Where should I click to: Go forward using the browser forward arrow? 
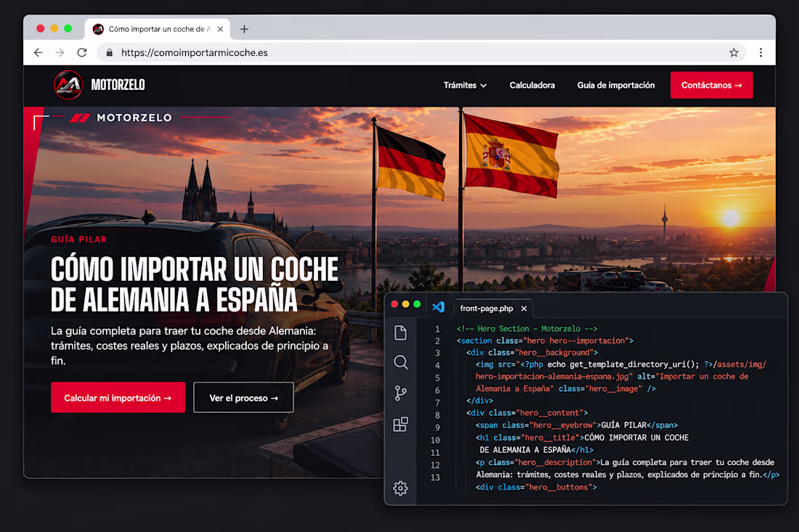(60, 52)
